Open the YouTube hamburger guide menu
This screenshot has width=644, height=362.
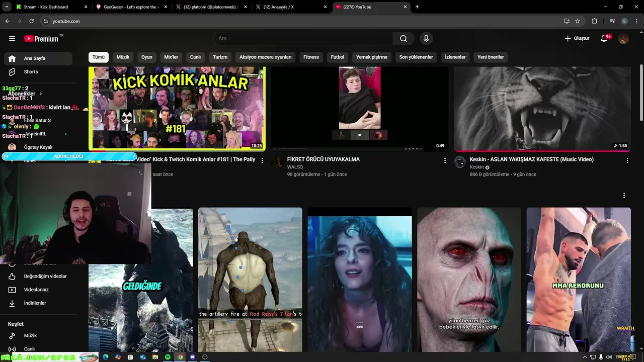pyautogui.click(x=12, y=39)
